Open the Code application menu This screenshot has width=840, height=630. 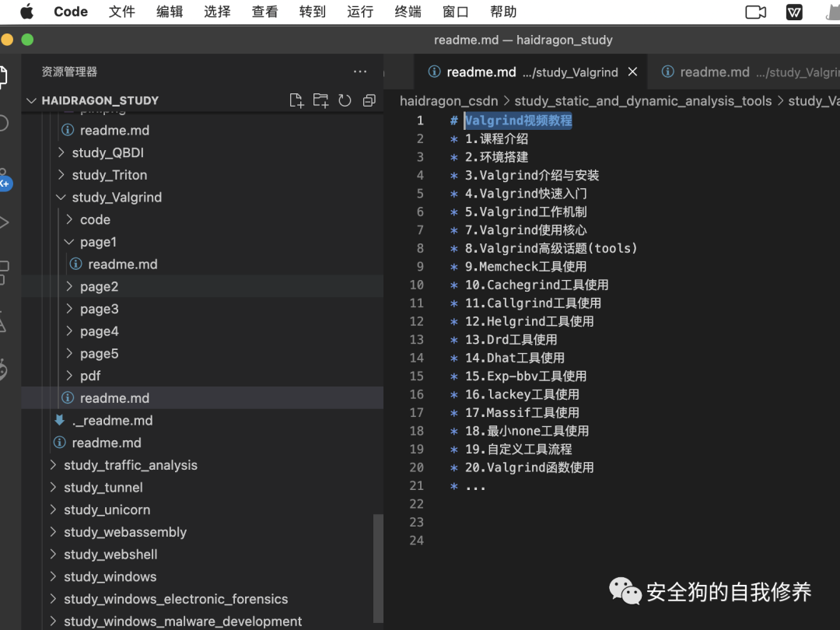point(71,12)
